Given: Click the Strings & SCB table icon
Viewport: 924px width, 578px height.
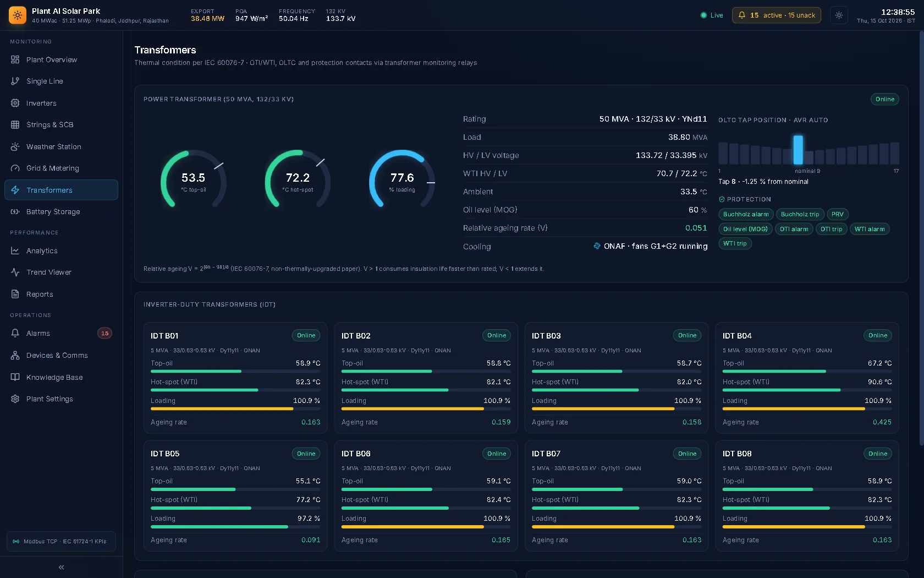Looking at the screenshot, I should point(15,124).
